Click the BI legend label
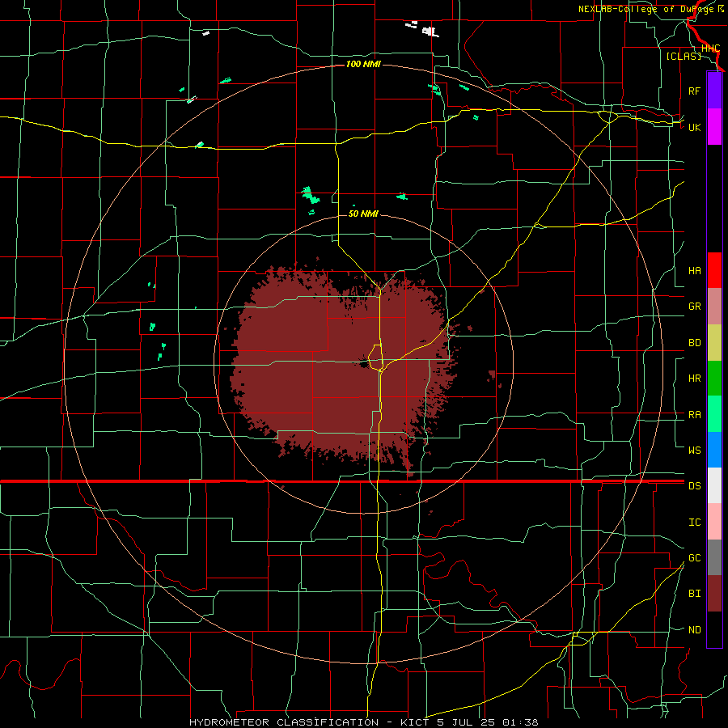This screenshot has height=728, width=728. pyautogui.click(x=694, y=594)
